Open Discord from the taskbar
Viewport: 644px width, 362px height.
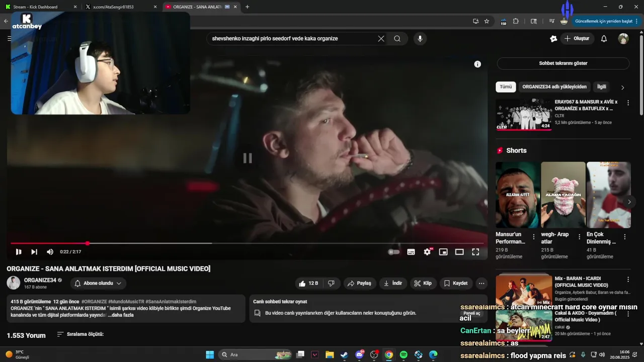(359, 354)
